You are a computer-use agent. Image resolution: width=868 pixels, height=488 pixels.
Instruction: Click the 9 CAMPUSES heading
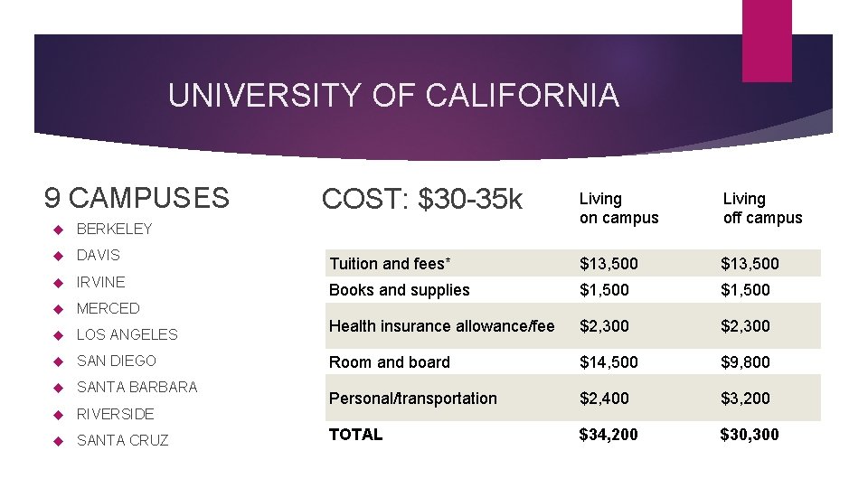[x=137, y=198]
